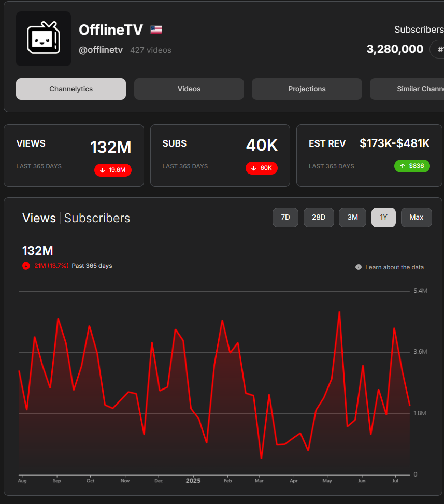
Task: Click the Jul axis label
Action: (395, 481)
